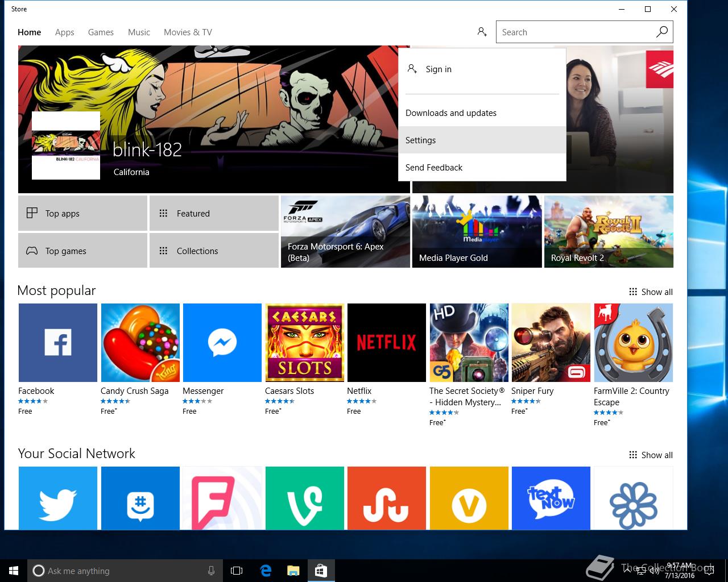Open the Vine app tile
The height and width of the screenshot is (582, 728).
click(x=305, y=498)
